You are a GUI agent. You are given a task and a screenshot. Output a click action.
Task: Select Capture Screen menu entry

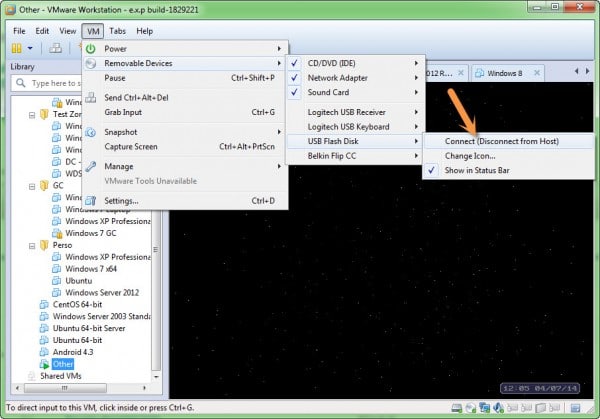point(185,147)
